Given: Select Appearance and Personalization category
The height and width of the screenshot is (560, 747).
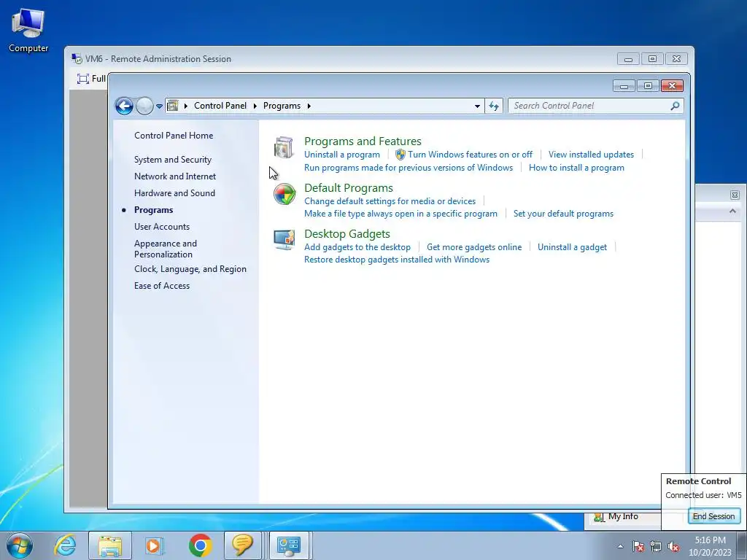Looking at the screenshot, I should tap(166, 249).
